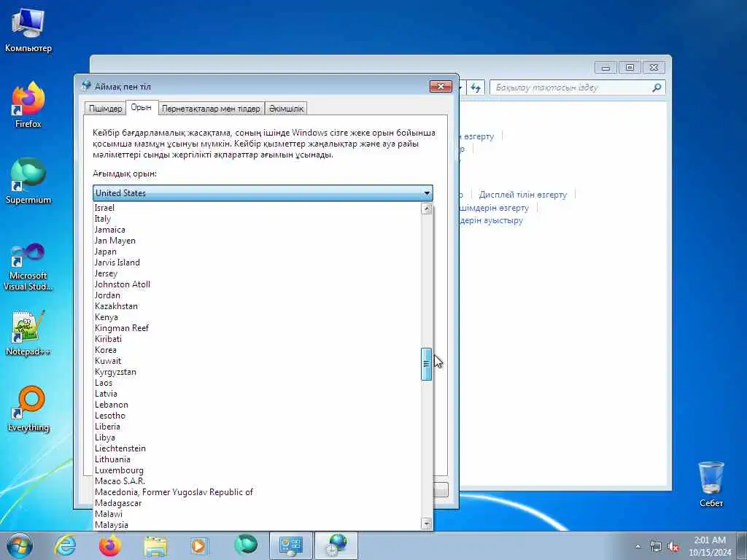Image resolution: width=747 pixels, height=560 pixels.
Task: Choose Libya from the country list
Action: point(258,437)
